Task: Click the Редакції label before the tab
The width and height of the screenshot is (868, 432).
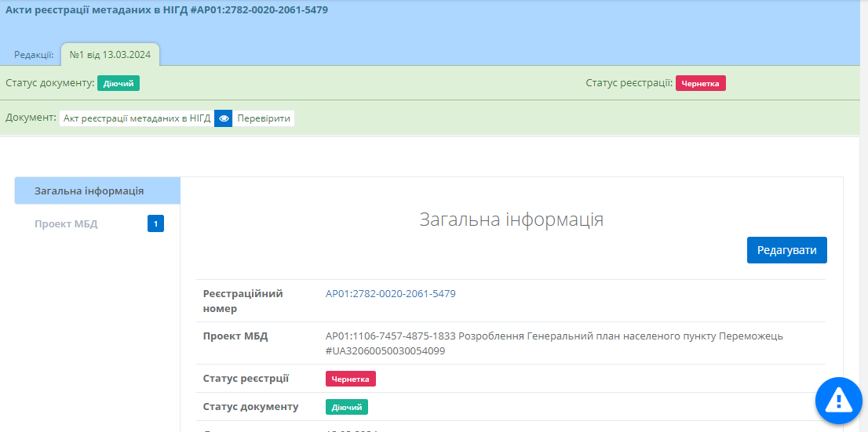Action: (x=34, y=55)
